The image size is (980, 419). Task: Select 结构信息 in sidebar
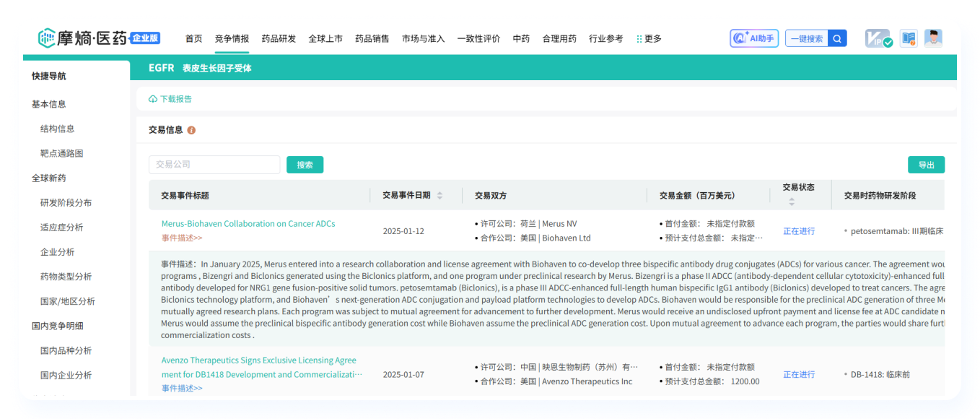pos(58,129)
